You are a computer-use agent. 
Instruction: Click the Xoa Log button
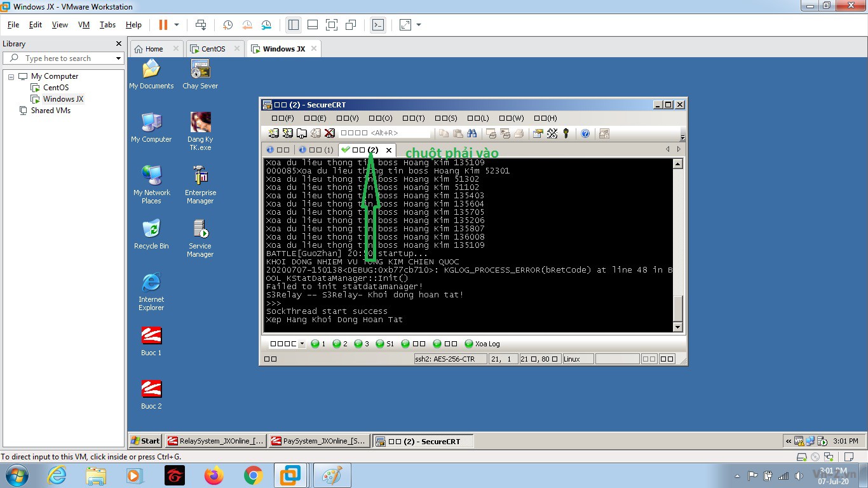click(x=482, y=344)
